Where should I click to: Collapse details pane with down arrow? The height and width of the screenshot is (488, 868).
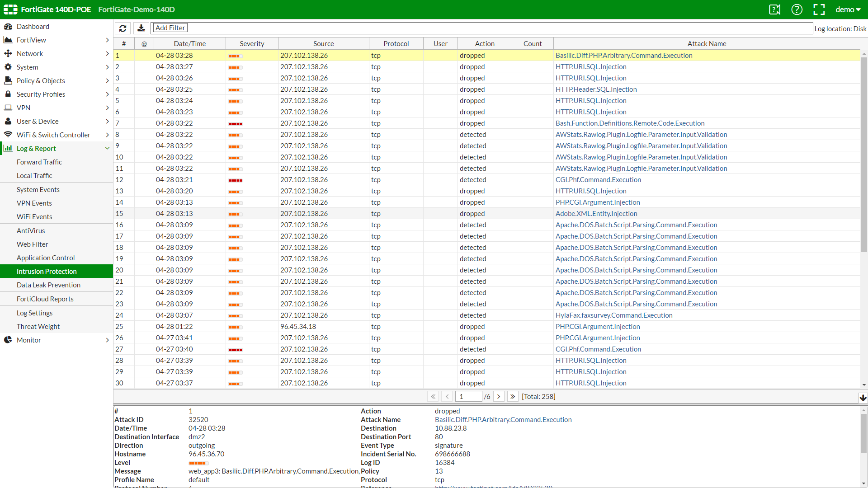(863, 398)
